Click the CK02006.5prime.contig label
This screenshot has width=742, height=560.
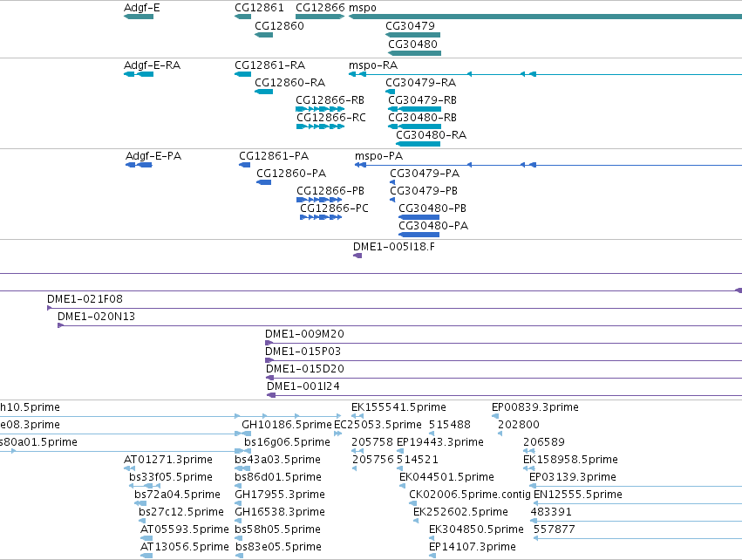click(x=469, y=495)
